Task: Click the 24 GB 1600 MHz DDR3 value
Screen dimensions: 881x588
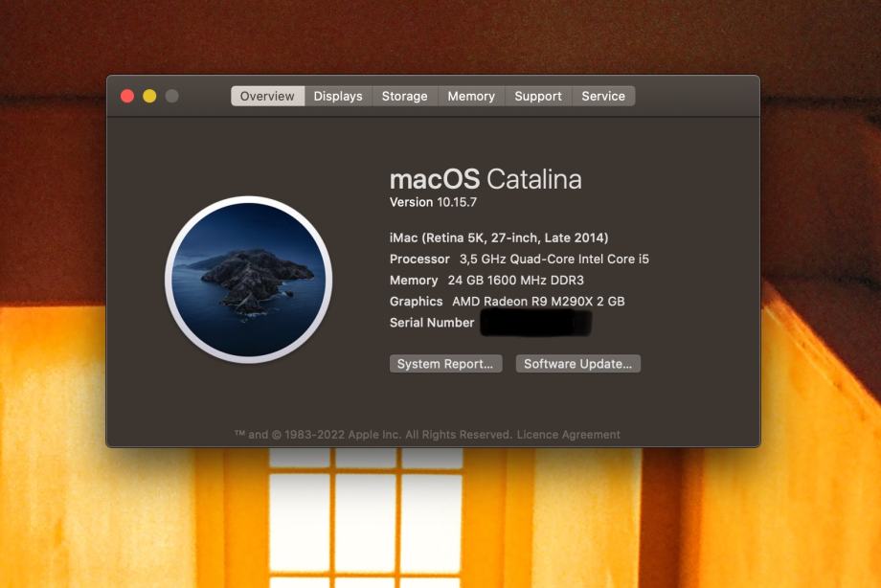Action: click(x=516, y=280)
